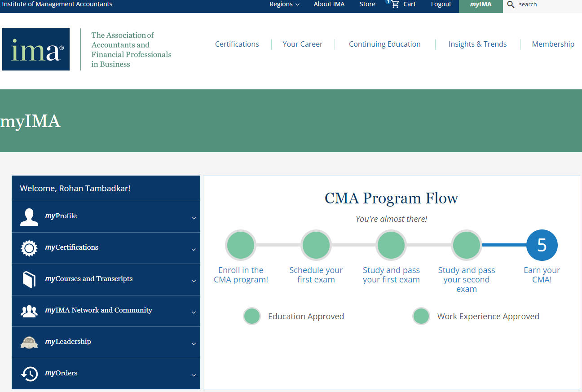Open the Continuing Education menu
Screen dimensions: 582x392
[x=385, y=44]
